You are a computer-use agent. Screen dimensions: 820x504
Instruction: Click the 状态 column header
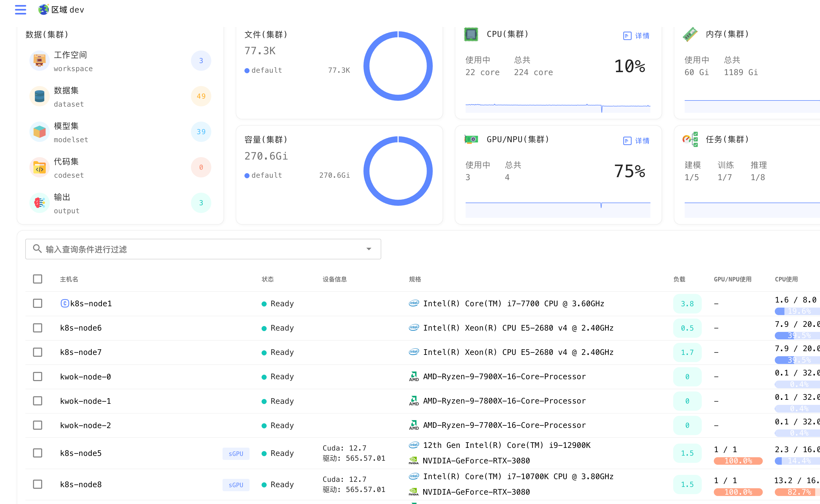[267, 279]
